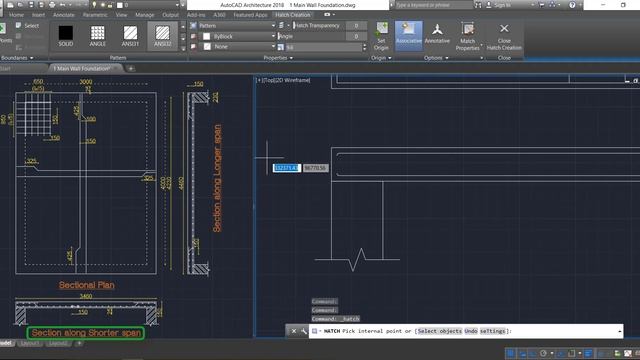Click the Hatch Transparency value field
Image resolution: width=640 pixels, height=360 pixels.
(x=356, y=25)
